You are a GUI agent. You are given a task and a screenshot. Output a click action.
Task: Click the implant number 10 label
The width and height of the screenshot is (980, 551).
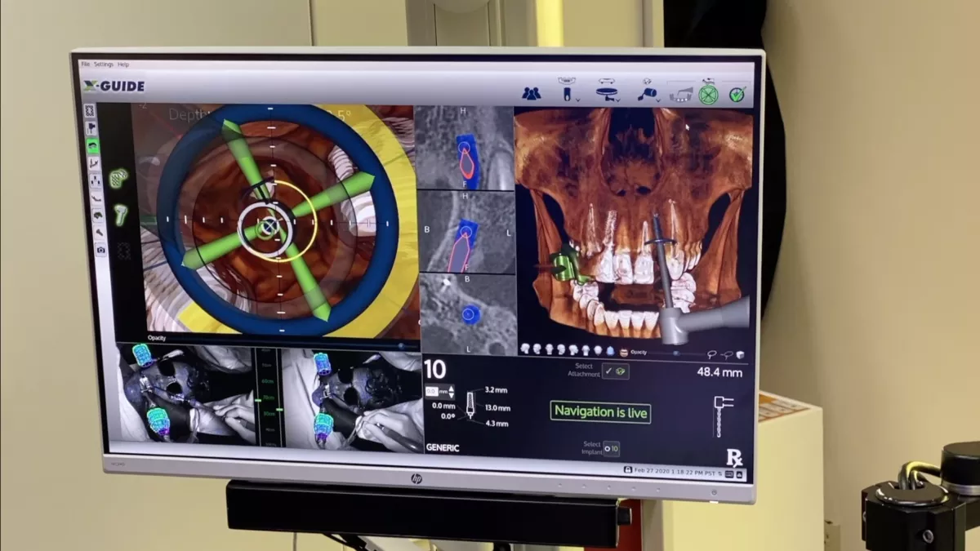435,370
